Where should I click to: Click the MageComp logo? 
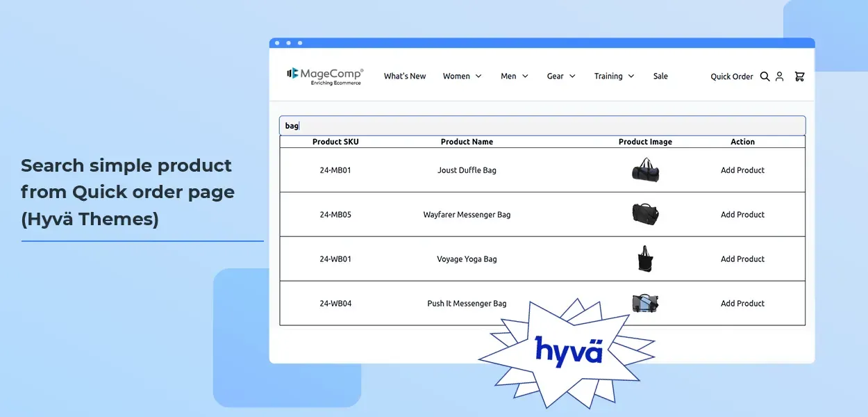(x=325, y=76)
